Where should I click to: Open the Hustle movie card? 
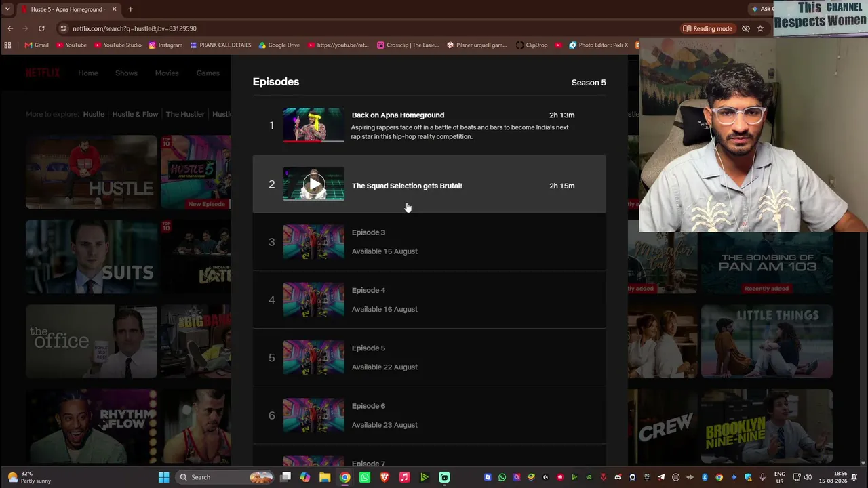[x=92, y=172]
